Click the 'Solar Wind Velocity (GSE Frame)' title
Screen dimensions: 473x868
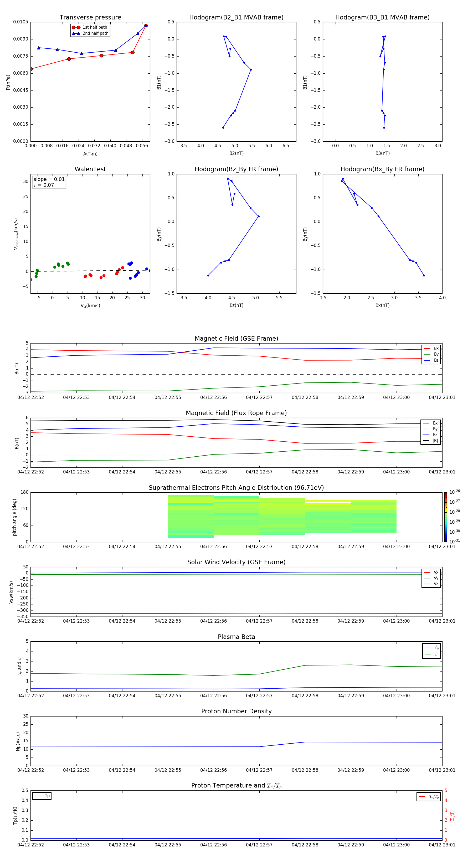236,562
